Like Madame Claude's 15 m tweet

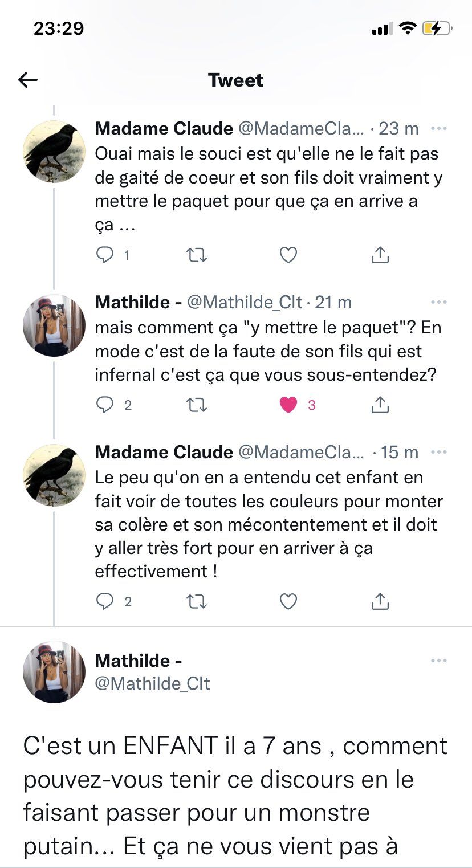(288, 601)
